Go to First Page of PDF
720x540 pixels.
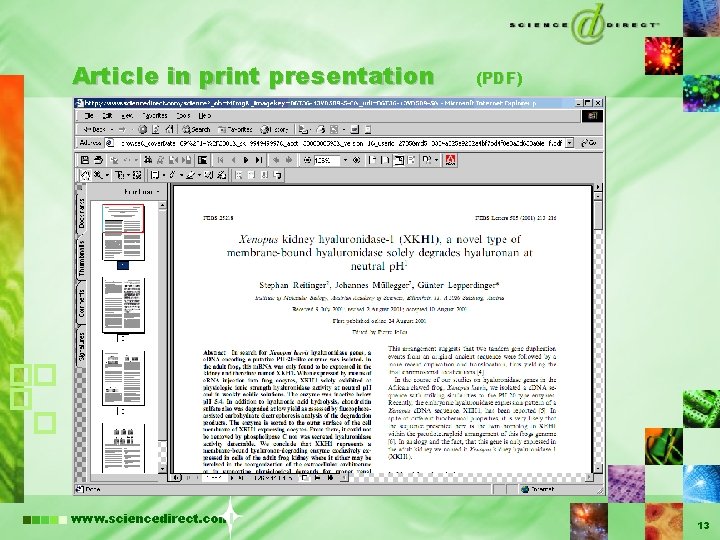221,160
